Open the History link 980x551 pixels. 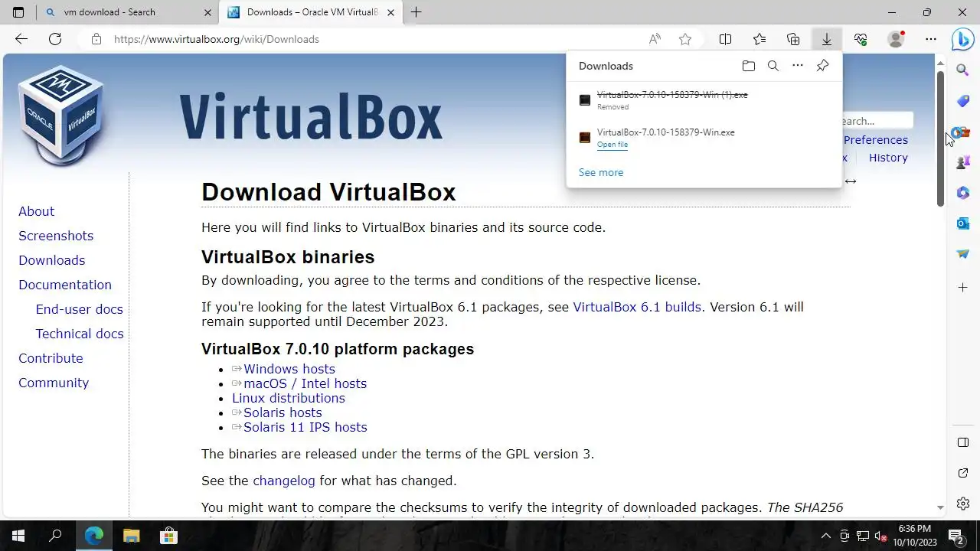[x=888, y=158]
